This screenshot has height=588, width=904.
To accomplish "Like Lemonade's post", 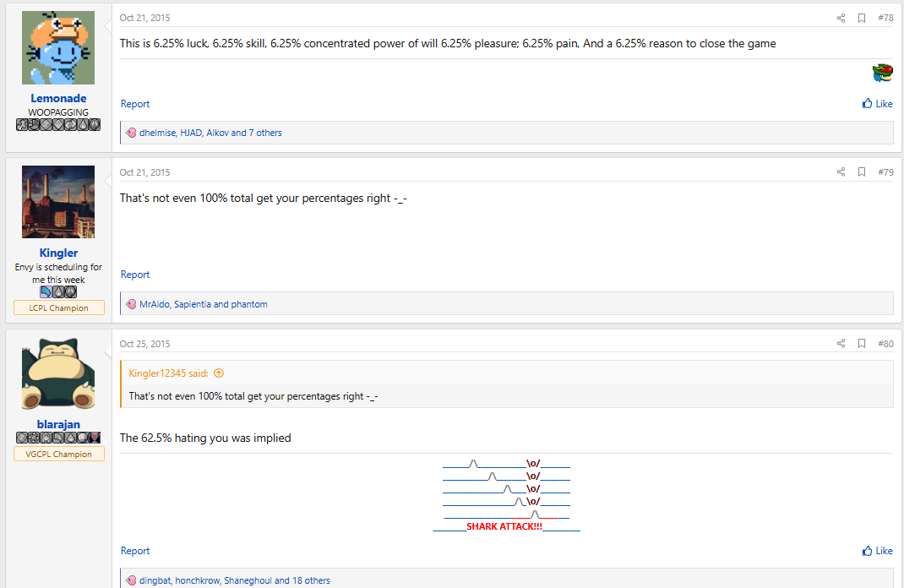I will pyautogui.click(x=877, y=104).
